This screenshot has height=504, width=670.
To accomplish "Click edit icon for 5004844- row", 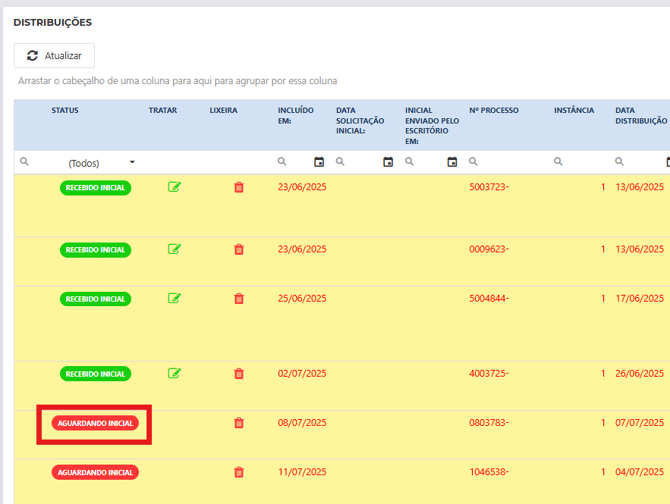I will pyautogui.click(x=175, y=298).
